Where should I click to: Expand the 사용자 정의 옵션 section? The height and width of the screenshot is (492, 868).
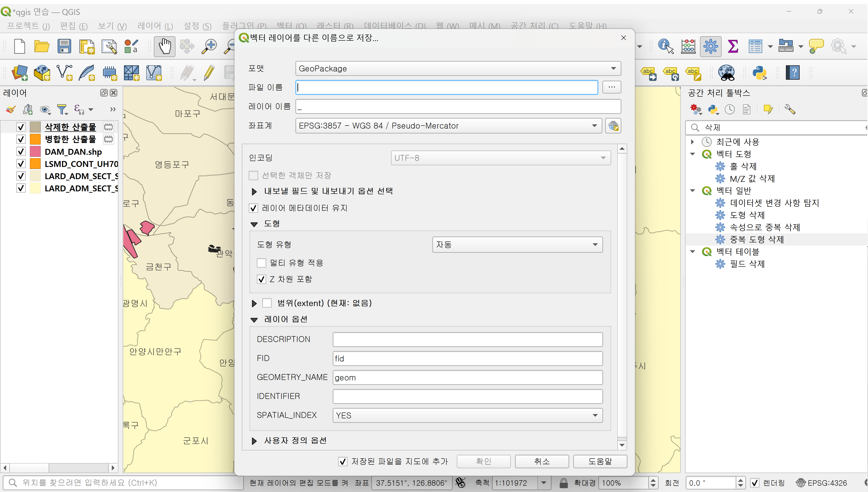254,441
